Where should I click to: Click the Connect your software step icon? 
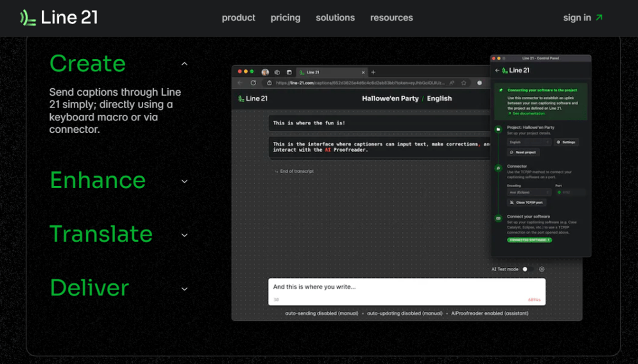pos(498,218)
